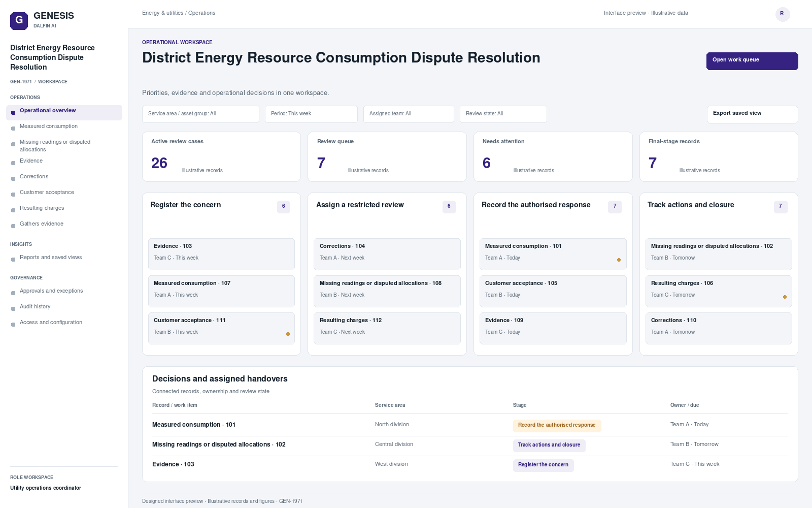
Task: Go to Resulting charges sidebar item
Action: [64, 208]
